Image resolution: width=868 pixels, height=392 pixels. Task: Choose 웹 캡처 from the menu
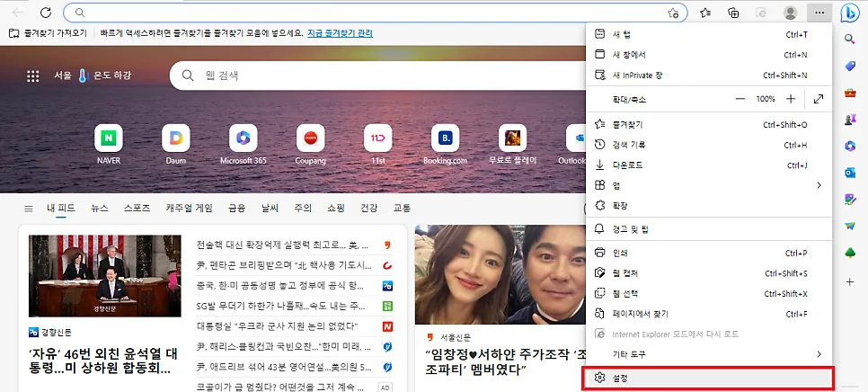709,273
